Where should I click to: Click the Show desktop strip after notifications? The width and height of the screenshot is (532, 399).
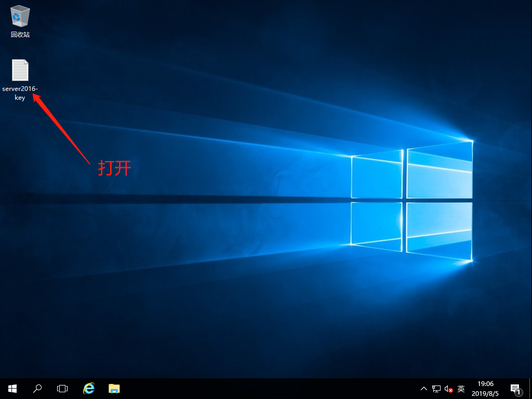pos(530,389)
